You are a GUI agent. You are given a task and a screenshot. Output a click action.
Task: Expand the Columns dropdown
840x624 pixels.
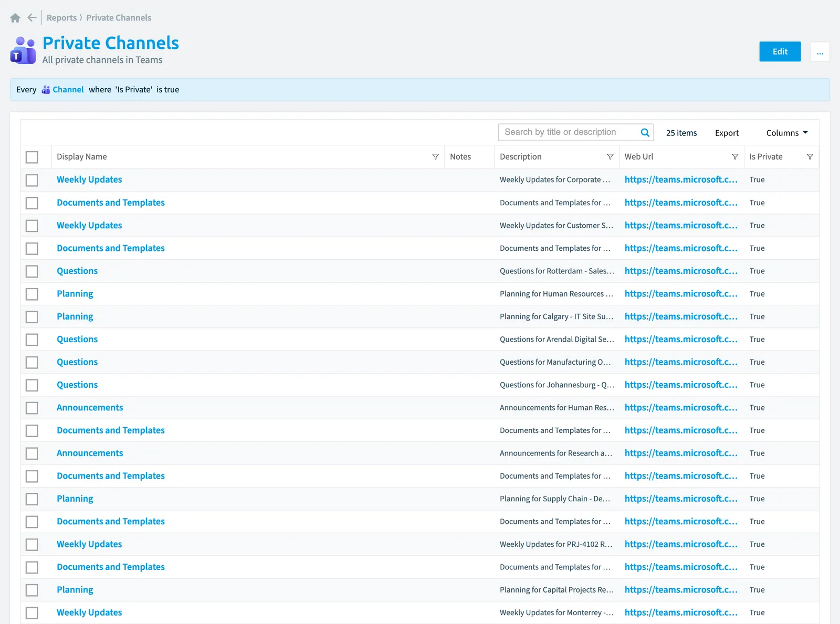click(786, 133)
